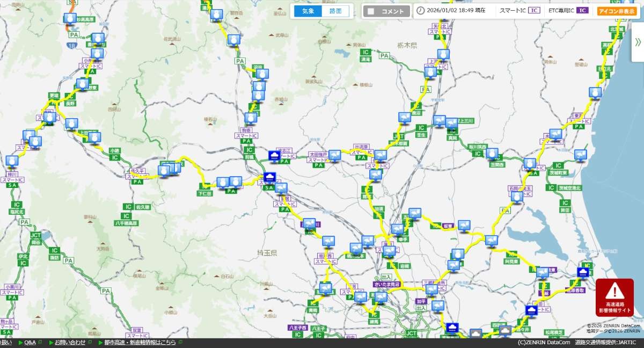This screenshot has height=348, width=644.
Task: Open the お問い合わせ footer link
Action: click(70, 343)
